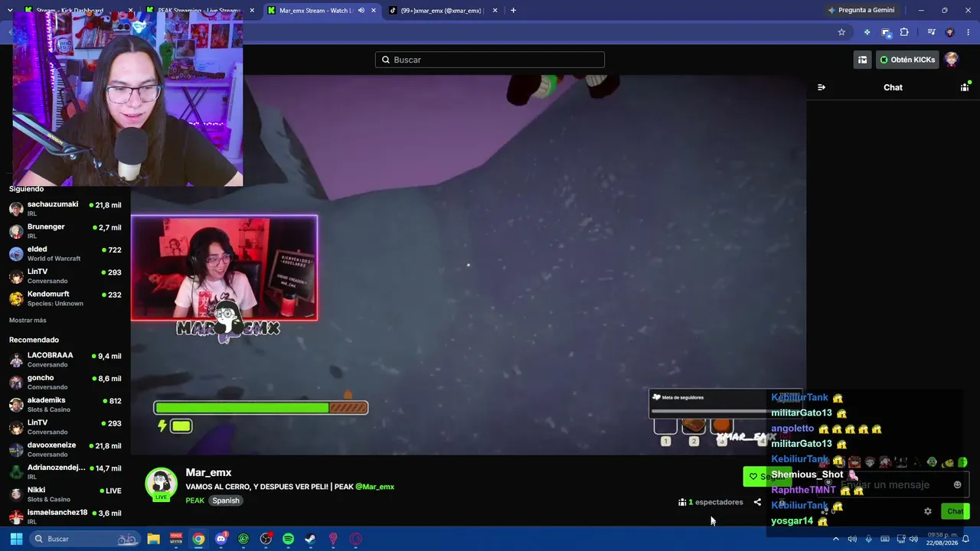
Task: Click Shemious_Shot username in chat
Action: [807, 474]
